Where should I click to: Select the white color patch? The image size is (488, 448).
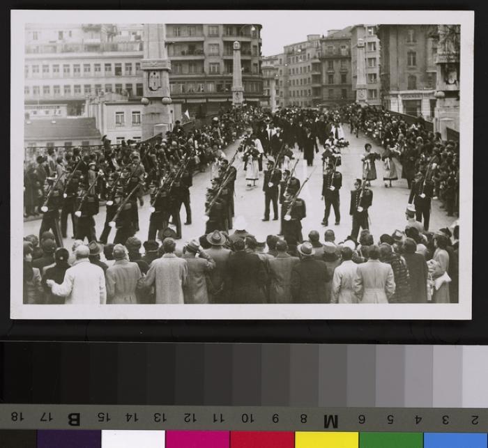[x=133, y=439]
